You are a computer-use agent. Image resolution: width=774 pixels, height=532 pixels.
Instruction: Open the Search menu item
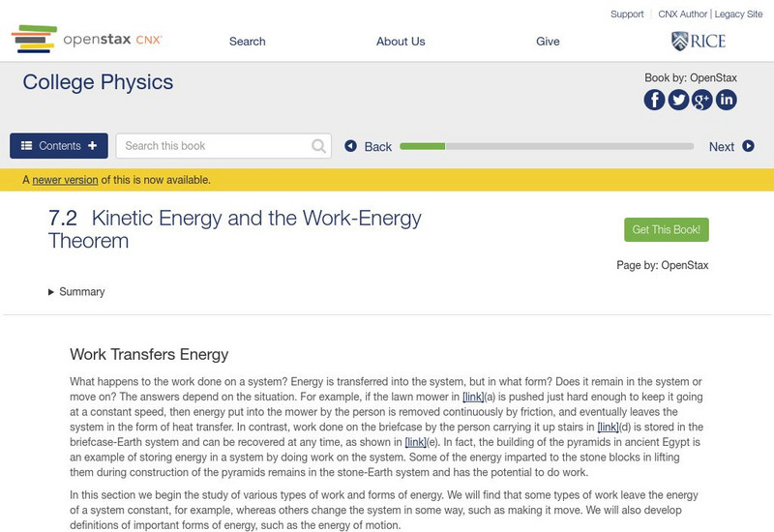pyautogui.click(x=248, y=42)
